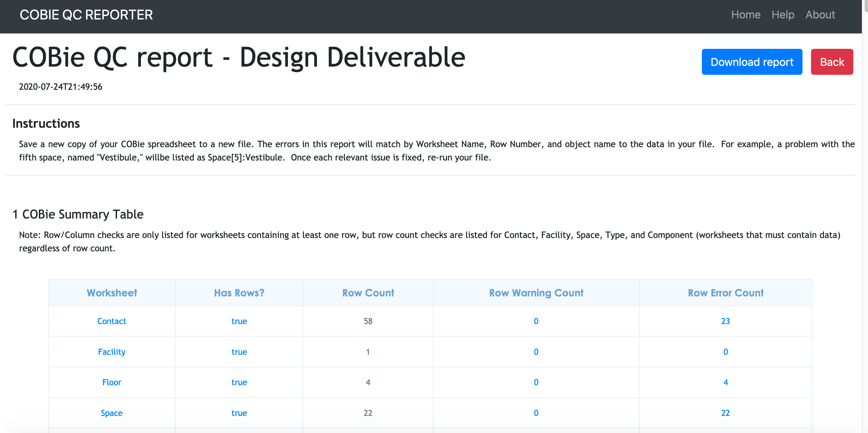Open the Contact worksheet link
The width and height of the screenshot is (868, 433).
click(112, 321)
